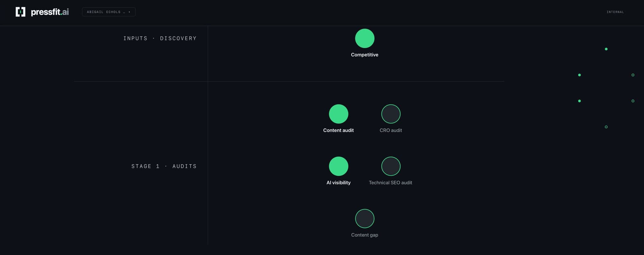Select the CRO audit node circle

pyautogui.click(x=391, y=114)
